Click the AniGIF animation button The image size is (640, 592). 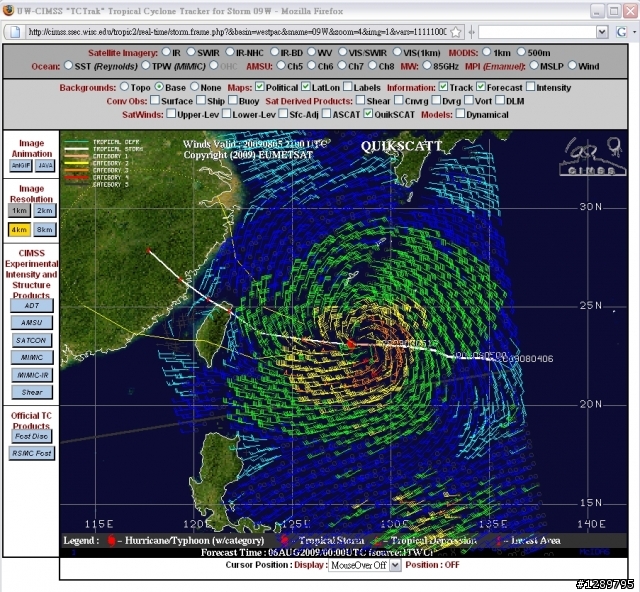coord(20,165)
